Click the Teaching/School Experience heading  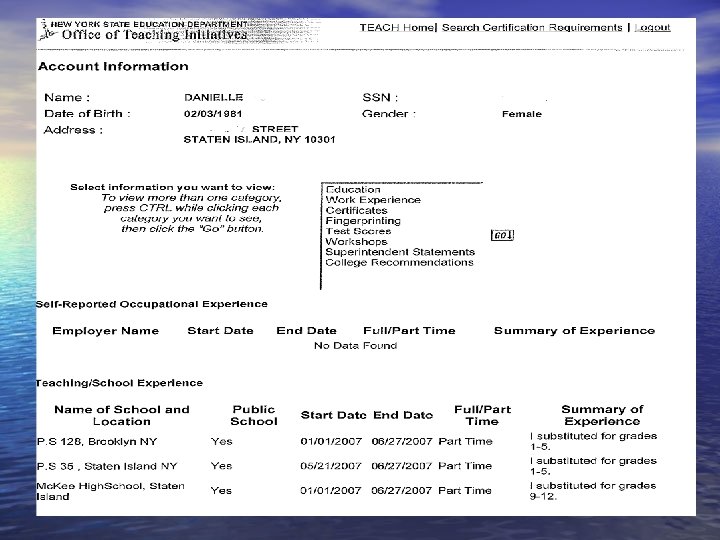(119, 383)
